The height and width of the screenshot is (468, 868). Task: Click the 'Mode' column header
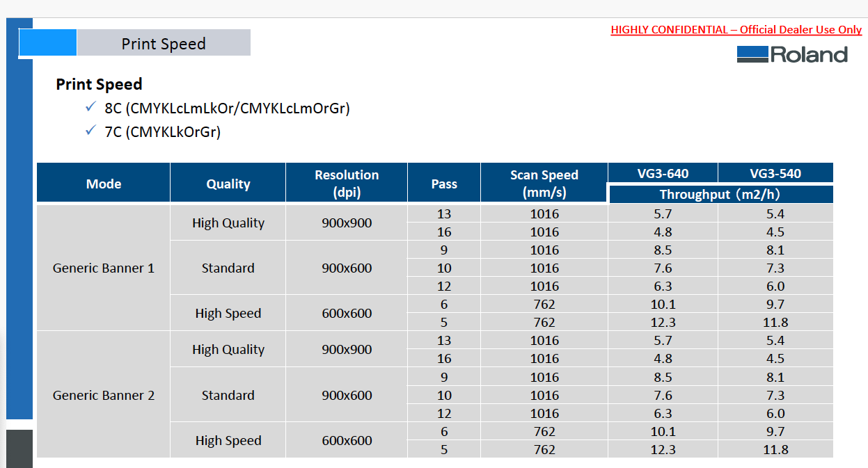click(103, 184)
